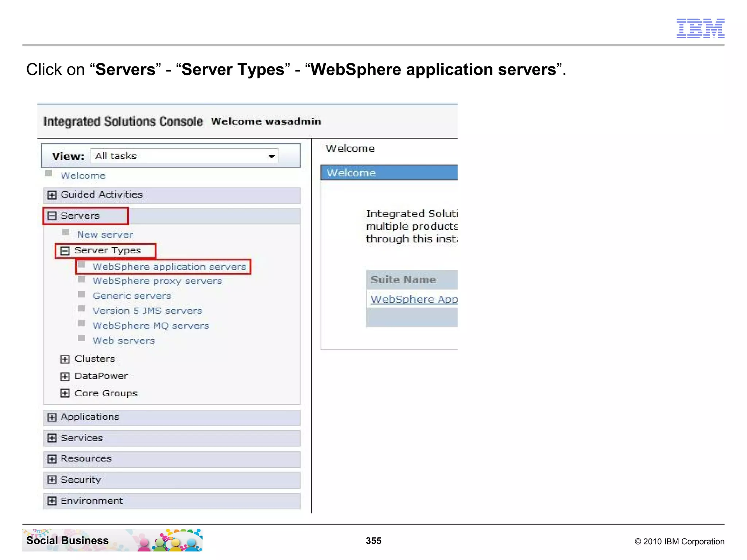
Task: Click the IBM logo
Action: point(700,28)
